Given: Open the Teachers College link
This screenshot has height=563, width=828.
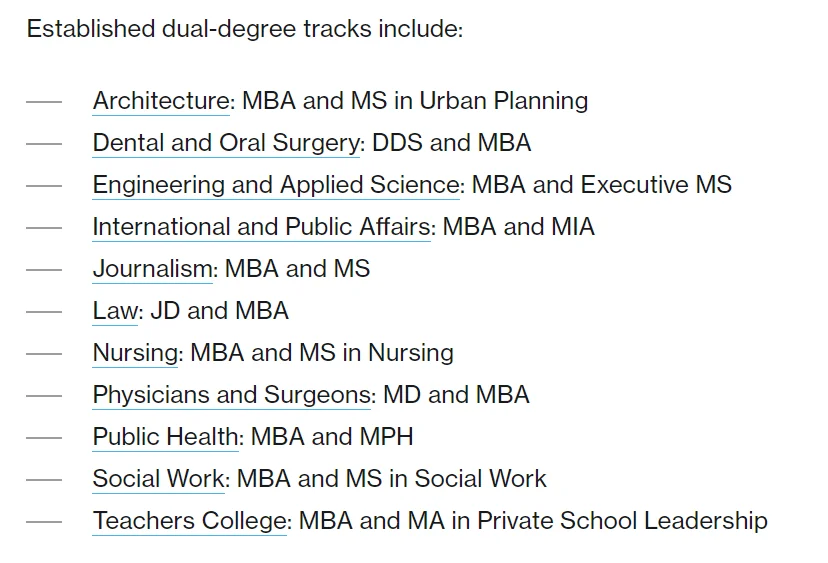Looking at the screenshot, I should (190, 521).
